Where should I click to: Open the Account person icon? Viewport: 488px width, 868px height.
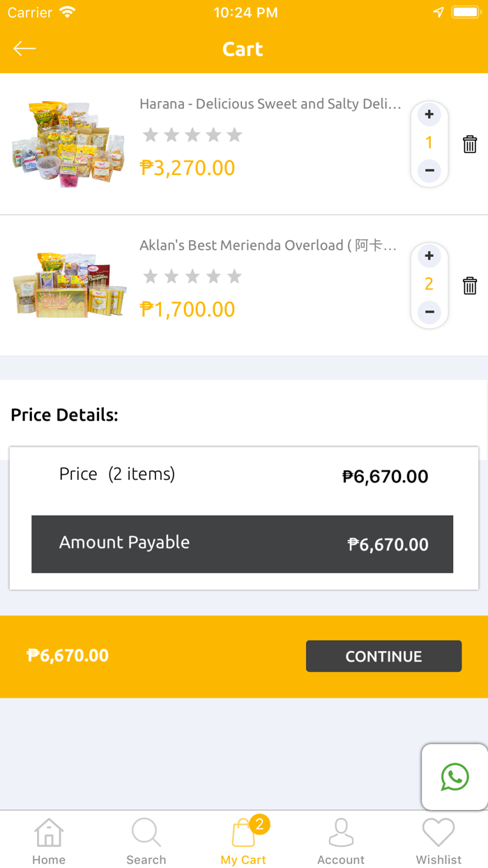tap(341, 832)
